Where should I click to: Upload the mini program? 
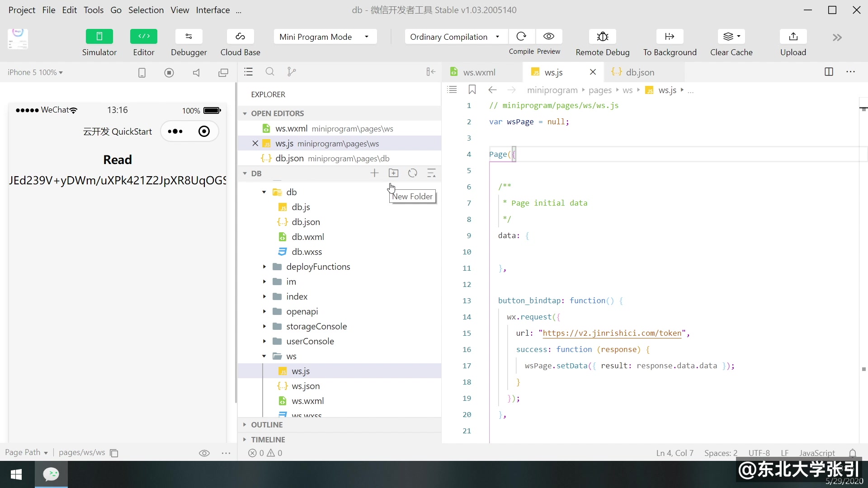(793, 37)
